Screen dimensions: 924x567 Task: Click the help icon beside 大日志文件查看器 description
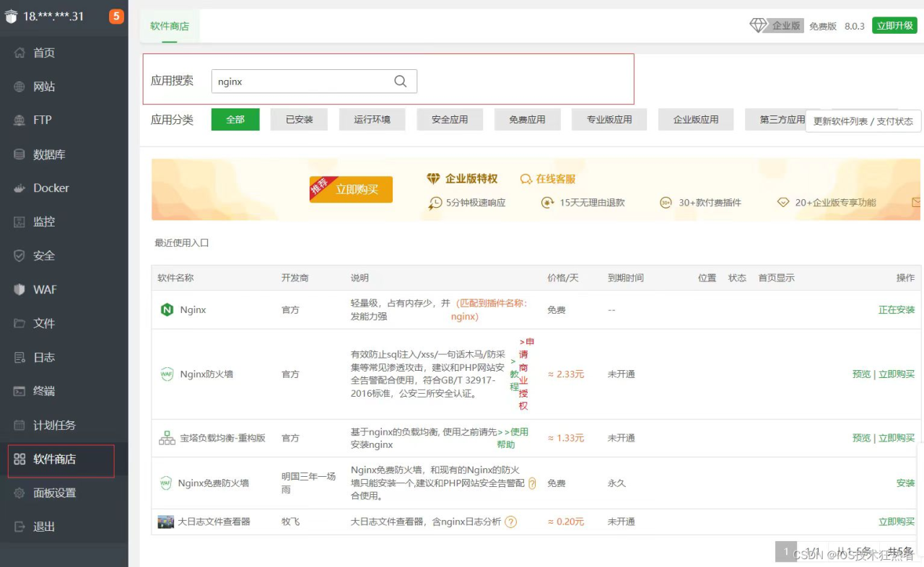coord(511,522)
